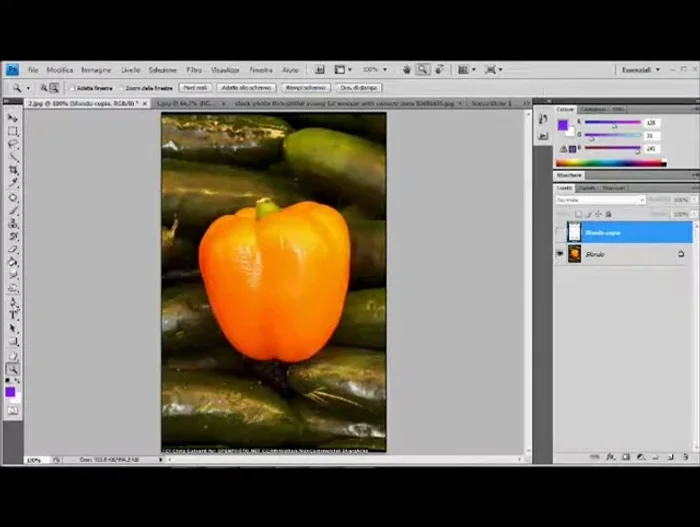This screenshot has height=527, width=700.
Task: Open the Immagine menu
Action: pos(96,70)
